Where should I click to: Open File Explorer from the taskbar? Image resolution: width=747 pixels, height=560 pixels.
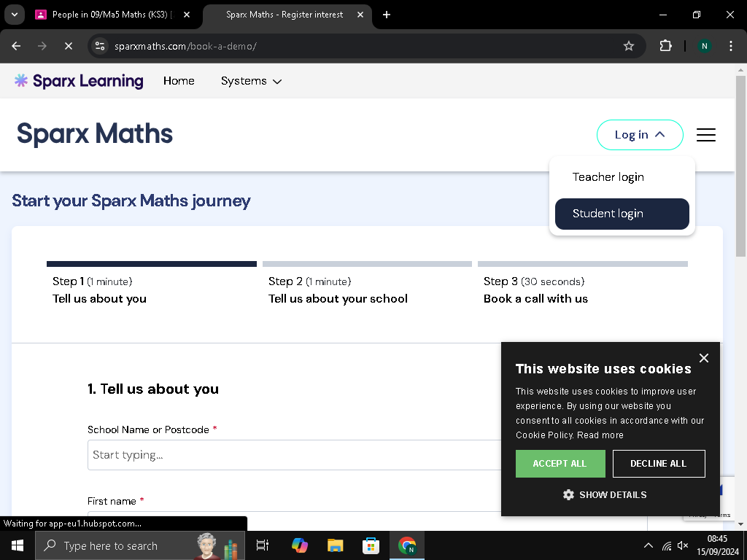pyautogui.click(x=336, y=545)
